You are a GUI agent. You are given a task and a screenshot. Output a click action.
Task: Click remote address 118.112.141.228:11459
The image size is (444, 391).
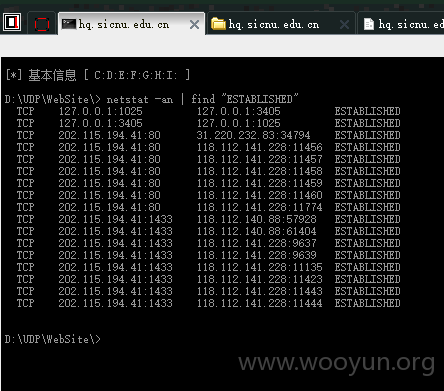point(259,183)
